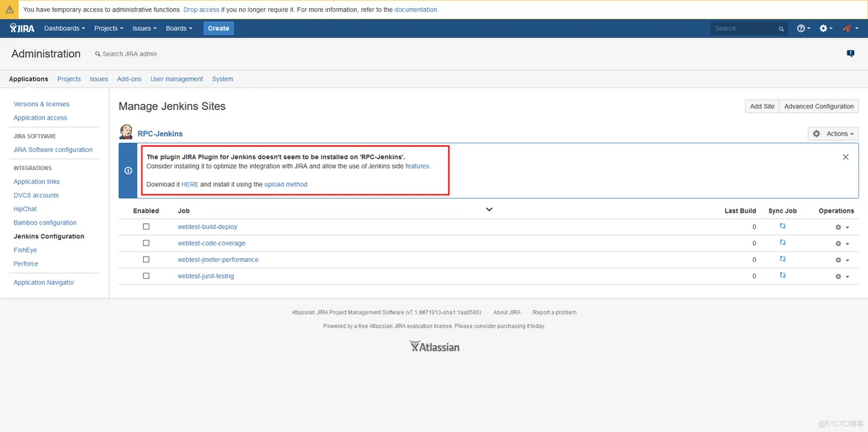868x432 pixels.
Task: Select Jenkins Configuration in sidebar
Action: tap(48, 236)
